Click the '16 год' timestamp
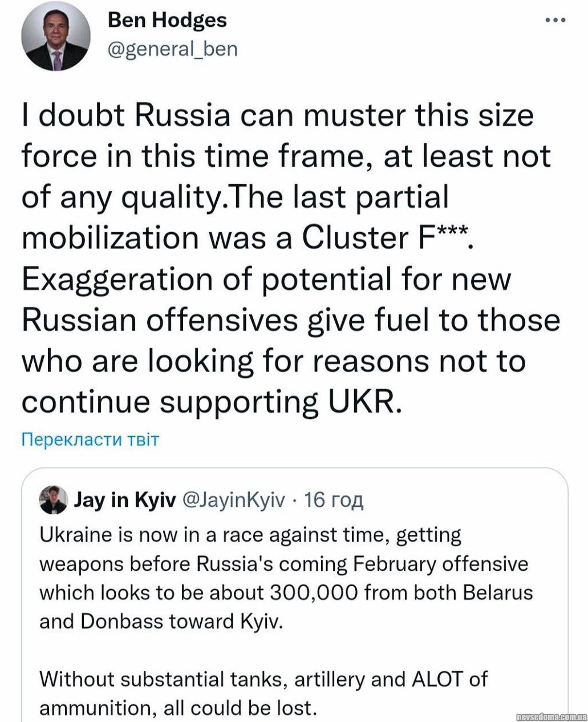The width and height of the screenshot is (588, 722). [x=334, y=501]
